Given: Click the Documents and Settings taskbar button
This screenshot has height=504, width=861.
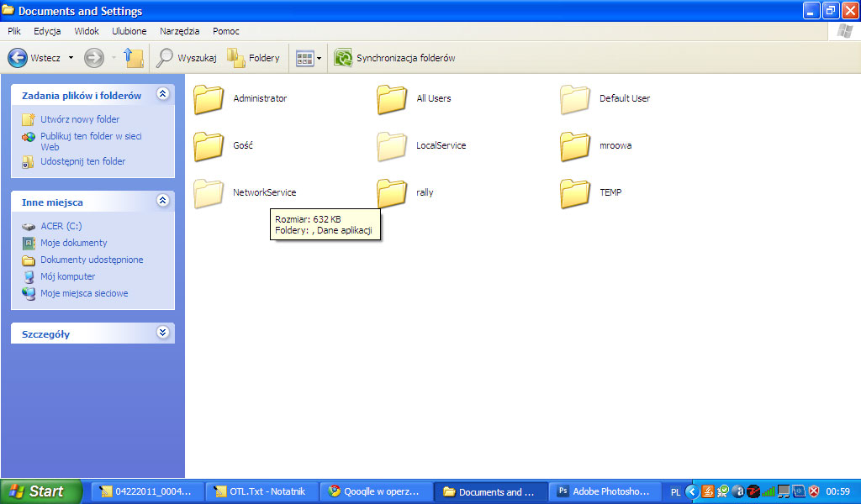Looking at the screenshot, I should [x=490, y=492].
